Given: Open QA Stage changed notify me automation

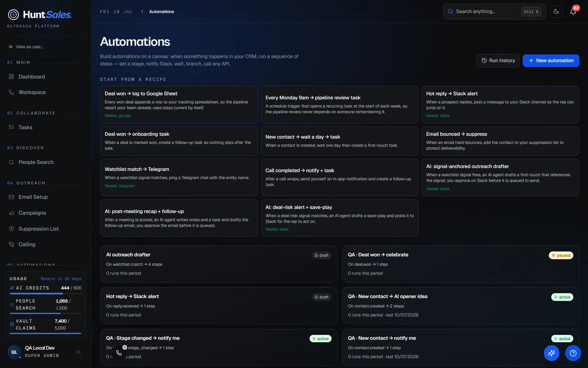Looking at the screenshot, I should 219,347.
